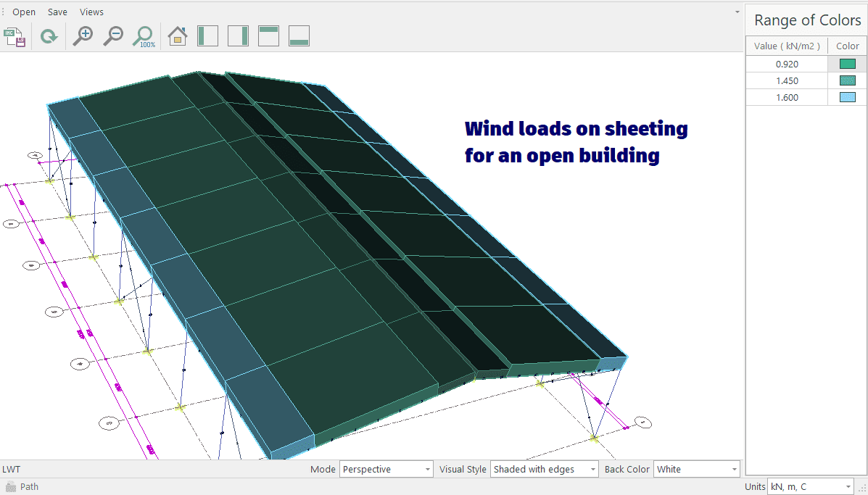This screenshot has height=495, width=868.
Task: Reset zoom to 100%
Action: tap(144, 36)
